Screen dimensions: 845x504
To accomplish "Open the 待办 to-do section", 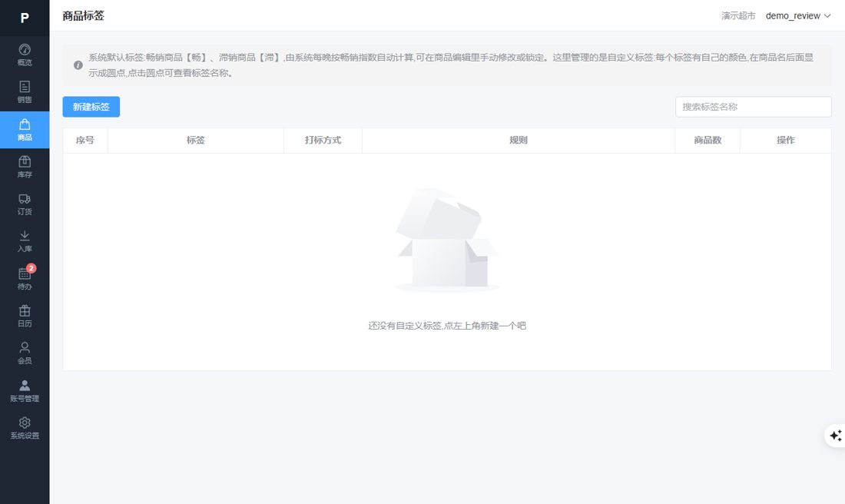I will click(25, 279).
